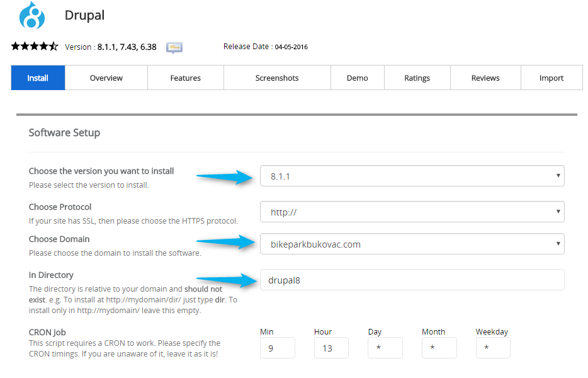Click the CRON Day field
This screenshot has width=588, height=378.
pyautogui.click(x=385, y=348)
